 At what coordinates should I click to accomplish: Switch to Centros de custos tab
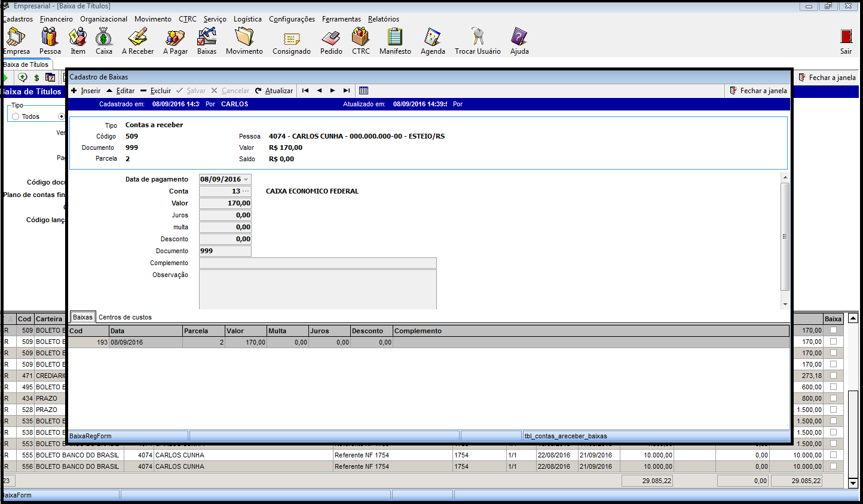(125, 317)
